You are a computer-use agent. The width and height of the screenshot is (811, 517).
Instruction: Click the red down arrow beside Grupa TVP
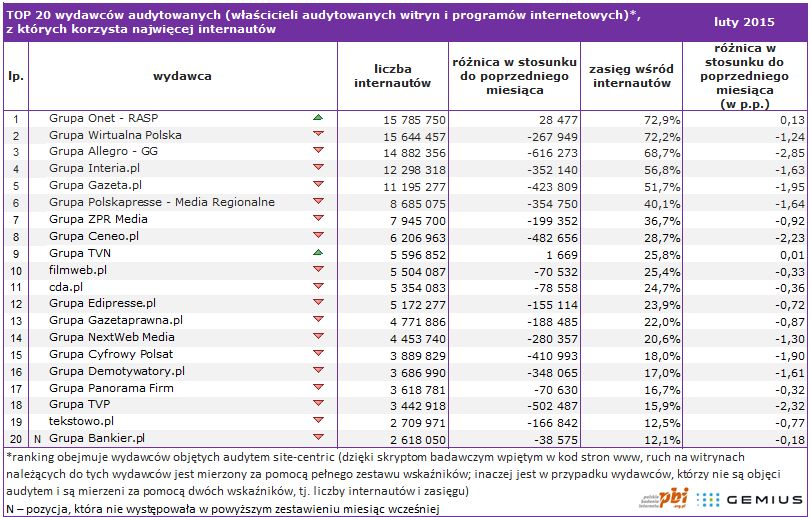(x=318, y=404)
